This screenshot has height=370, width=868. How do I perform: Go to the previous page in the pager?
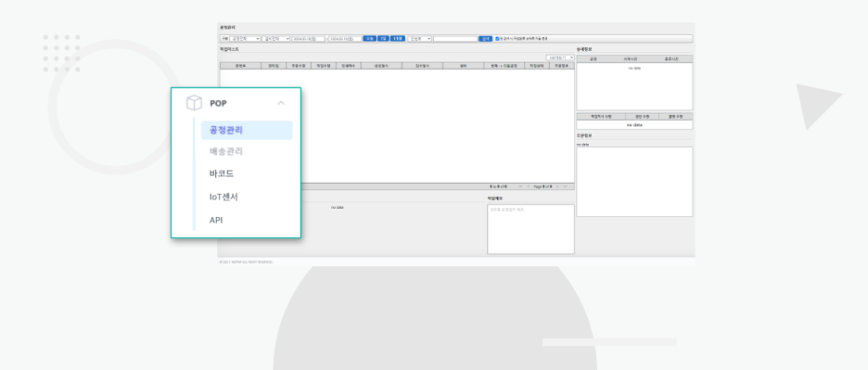[x=528, y=186]
